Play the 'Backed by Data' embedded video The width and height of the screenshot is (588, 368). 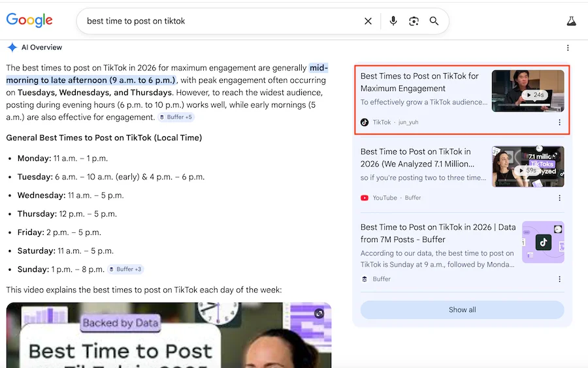[x=169, y=335]
